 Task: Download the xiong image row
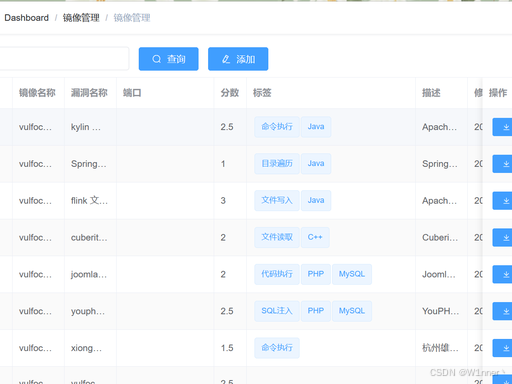coord(502,348)
